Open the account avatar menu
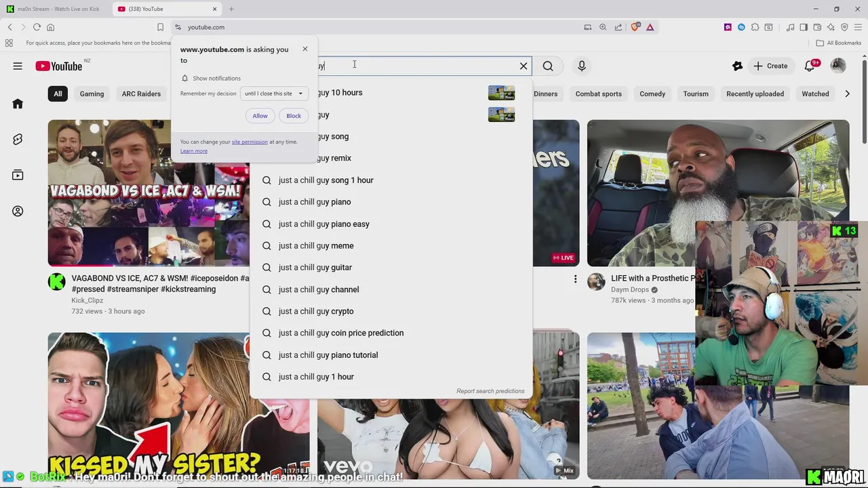This screenshot has height=488, width=868. (x=838, y=66)
